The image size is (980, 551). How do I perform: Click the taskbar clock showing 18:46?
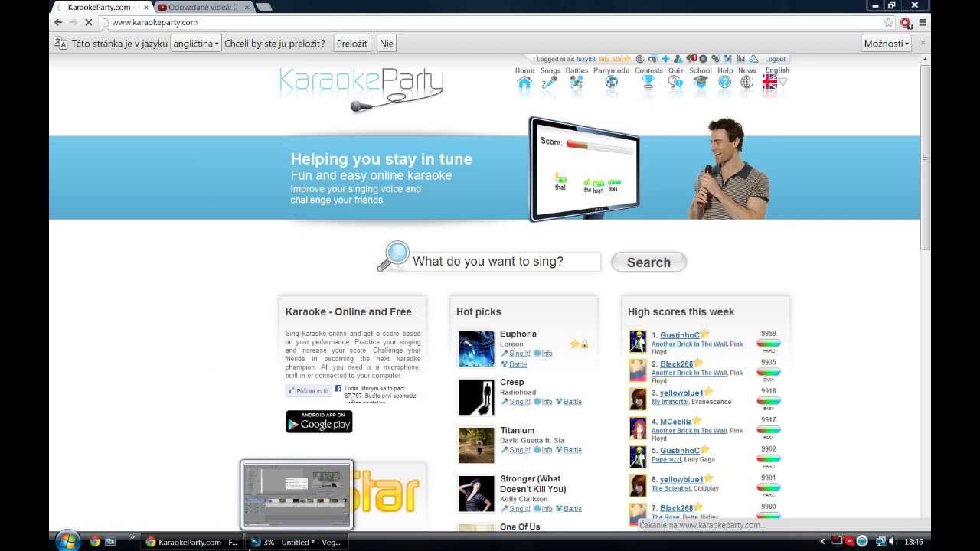tap(913, 541)
